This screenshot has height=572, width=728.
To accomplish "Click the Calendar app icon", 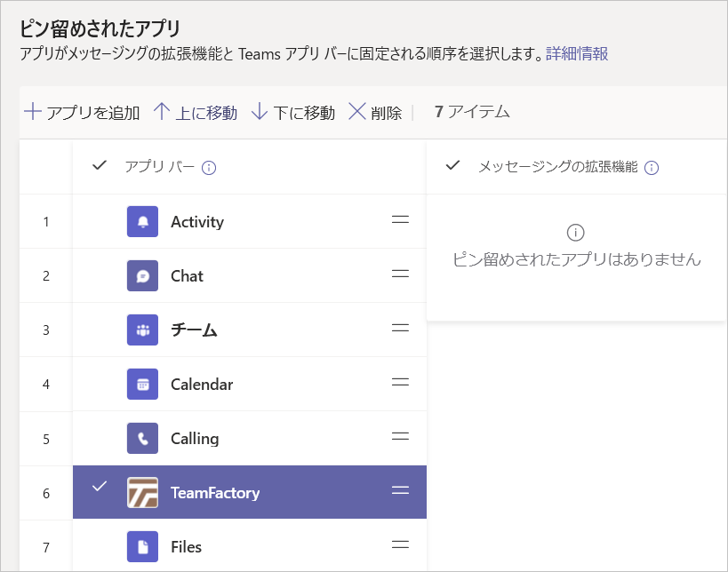I will (143, 384).
